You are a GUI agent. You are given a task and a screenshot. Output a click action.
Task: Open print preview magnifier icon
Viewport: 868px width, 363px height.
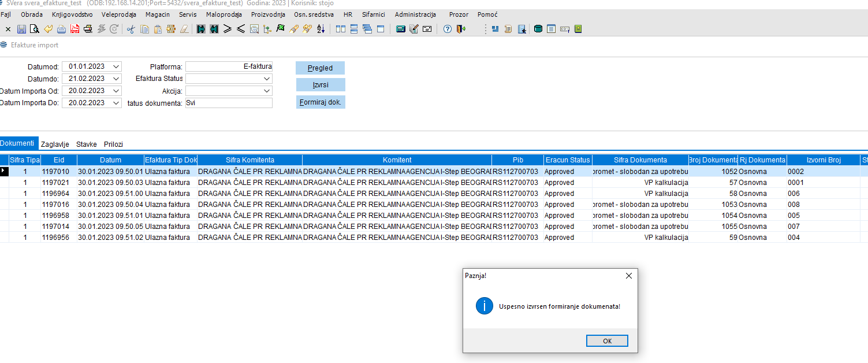pos(34,29)
